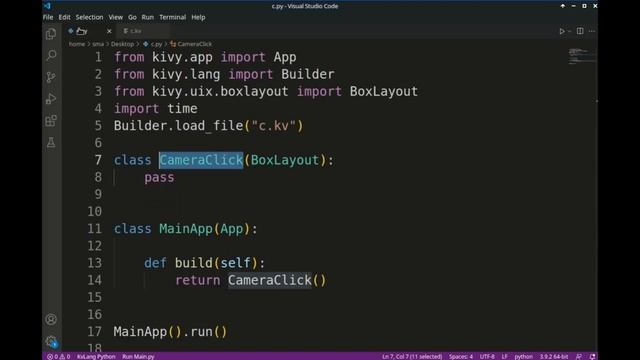Click 'pass' on line 8
Viewport: 640px width, 360px height.
tap(159, 178)
